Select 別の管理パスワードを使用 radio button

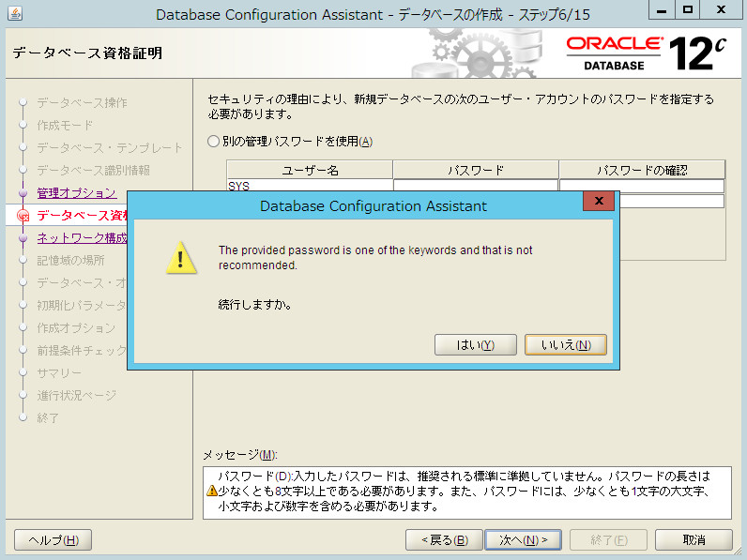tap(213, 142)
